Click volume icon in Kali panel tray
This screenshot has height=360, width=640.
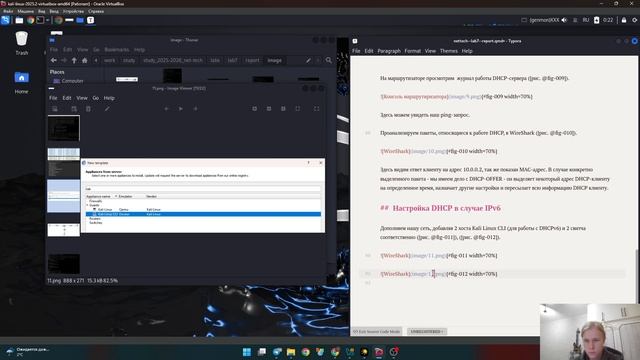coord(564,20)
